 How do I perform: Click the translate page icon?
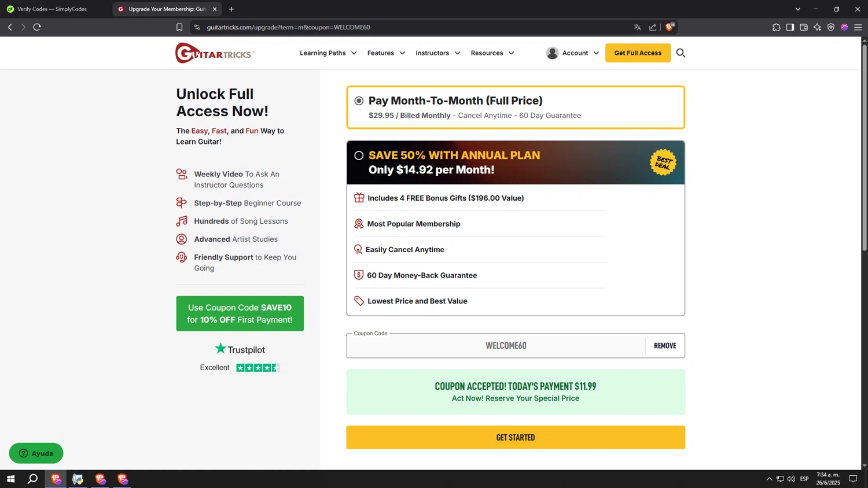click(637, 27)
